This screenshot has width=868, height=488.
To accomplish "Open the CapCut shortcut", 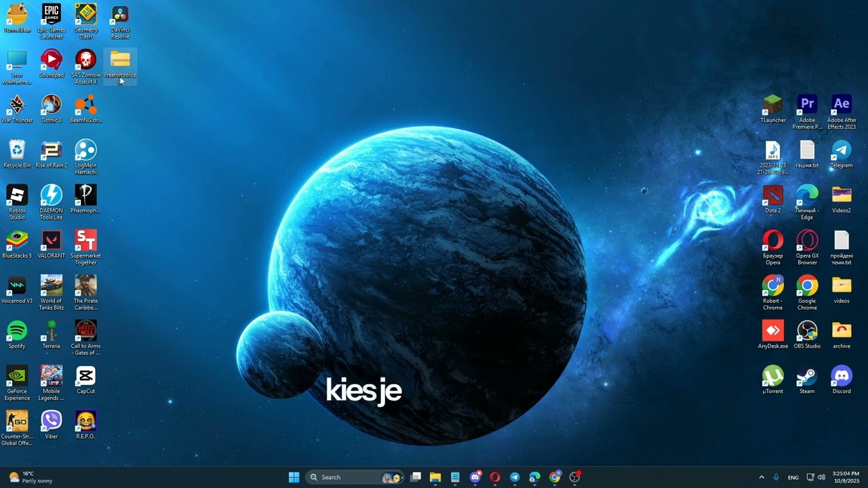I will [85, 380].
